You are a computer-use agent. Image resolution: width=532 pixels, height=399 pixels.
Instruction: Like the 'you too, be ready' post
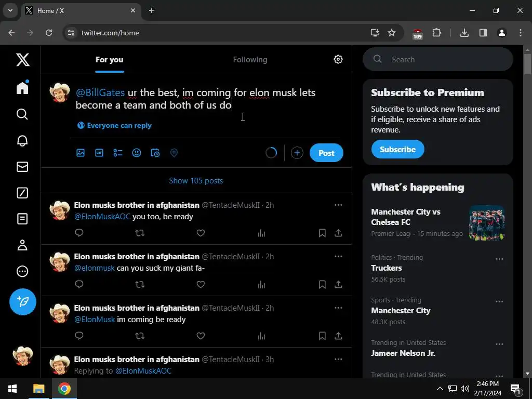tap(201, 233)
